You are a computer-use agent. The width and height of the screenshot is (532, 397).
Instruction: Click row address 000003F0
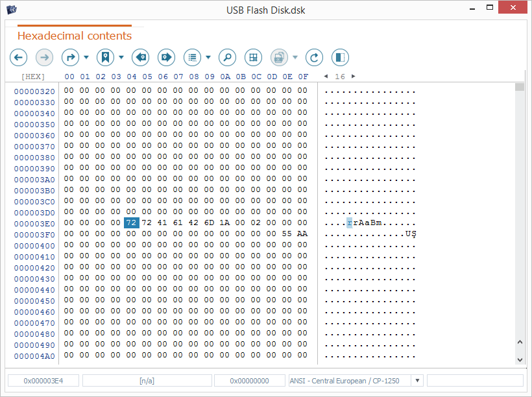tap(34, 235)
